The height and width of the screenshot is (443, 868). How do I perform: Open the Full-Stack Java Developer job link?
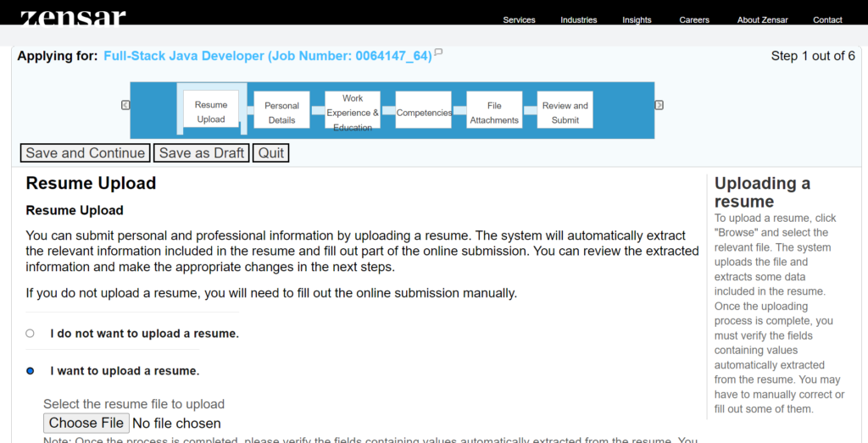click(x=267, y=56)
